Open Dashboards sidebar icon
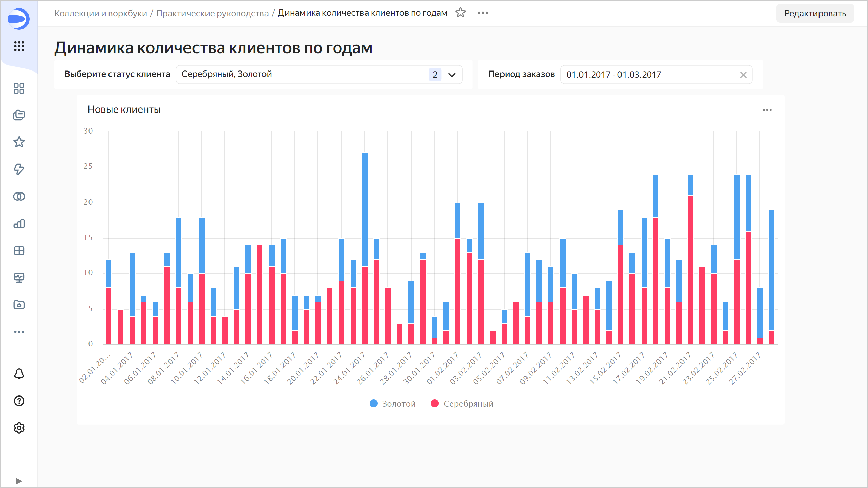 pos(19,251)
